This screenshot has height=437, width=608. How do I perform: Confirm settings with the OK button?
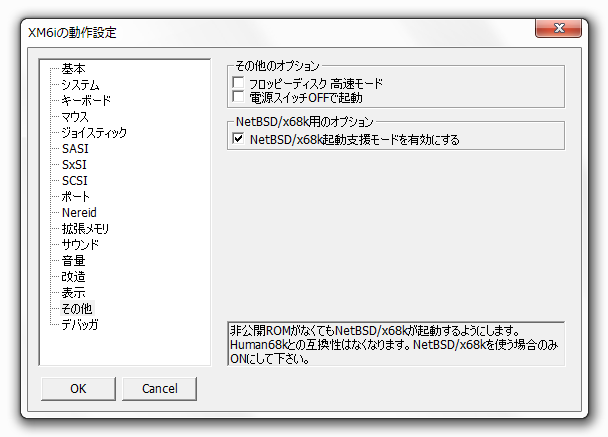pyautogui.click(x=78, y=389)
